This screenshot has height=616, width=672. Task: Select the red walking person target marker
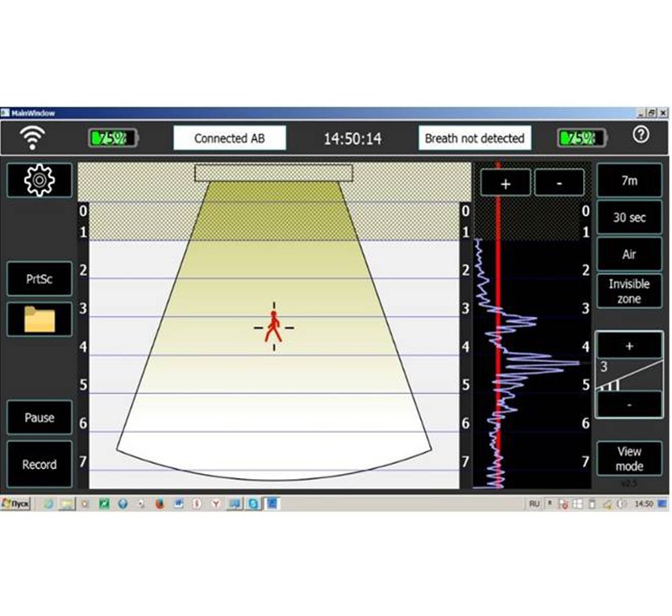pyautogui.click(x=274, y=326)
